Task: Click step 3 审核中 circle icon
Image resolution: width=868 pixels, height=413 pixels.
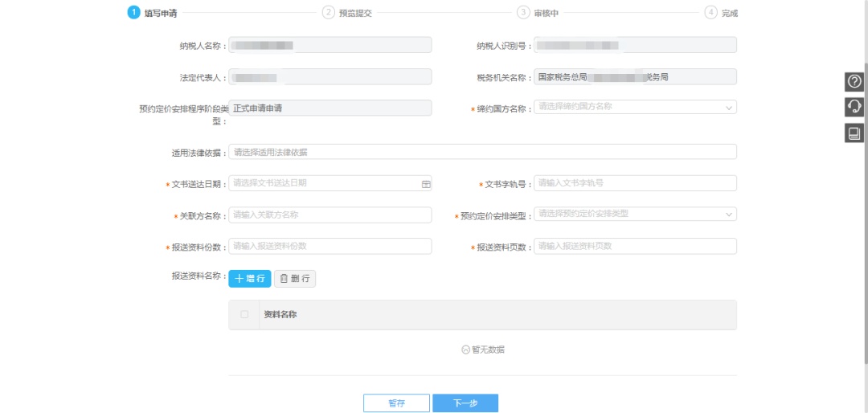Action: tap(523, 12)
